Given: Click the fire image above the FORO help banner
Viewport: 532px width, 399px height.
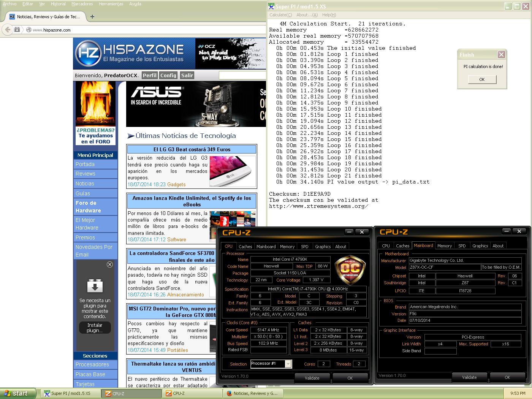Looking at the screenshot, I should [x=95, y=104].
